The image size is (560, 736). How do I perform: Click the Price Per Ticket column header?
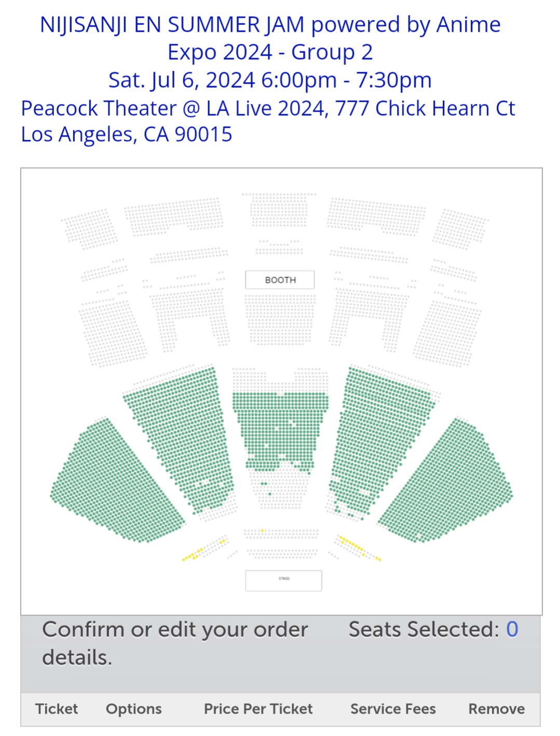[258, 709]
